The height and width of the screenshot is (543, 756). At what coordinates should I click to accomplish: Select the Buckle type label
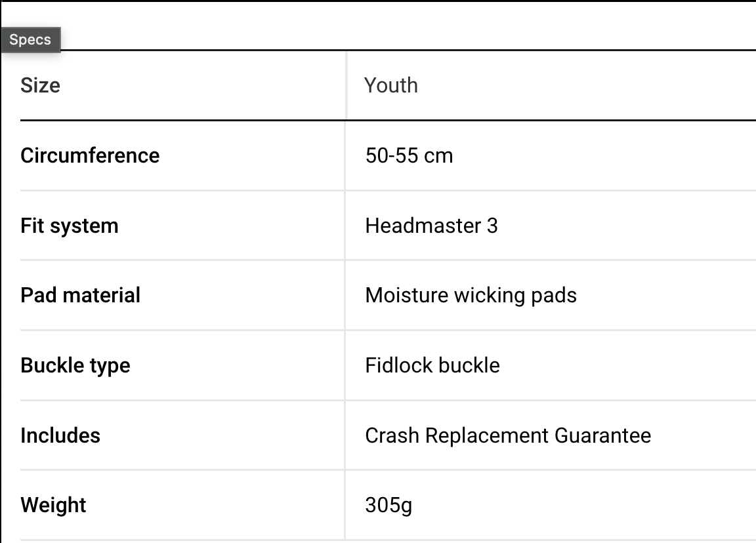click(75, 365)
